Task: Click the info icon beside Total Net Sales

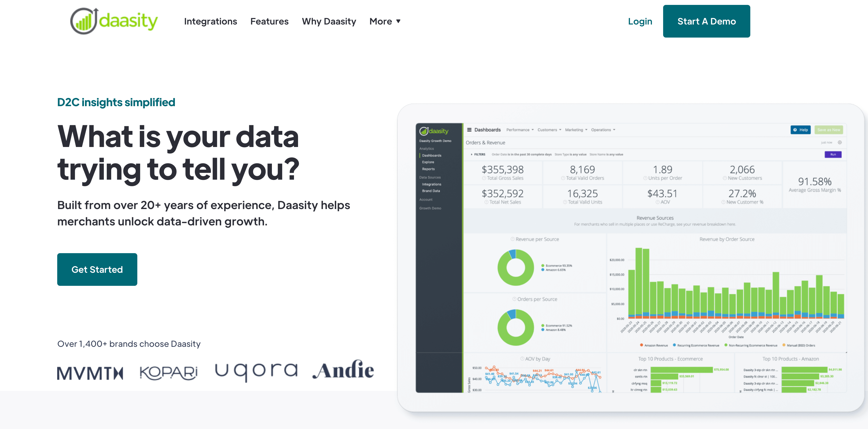Action: tap(486, 202)
